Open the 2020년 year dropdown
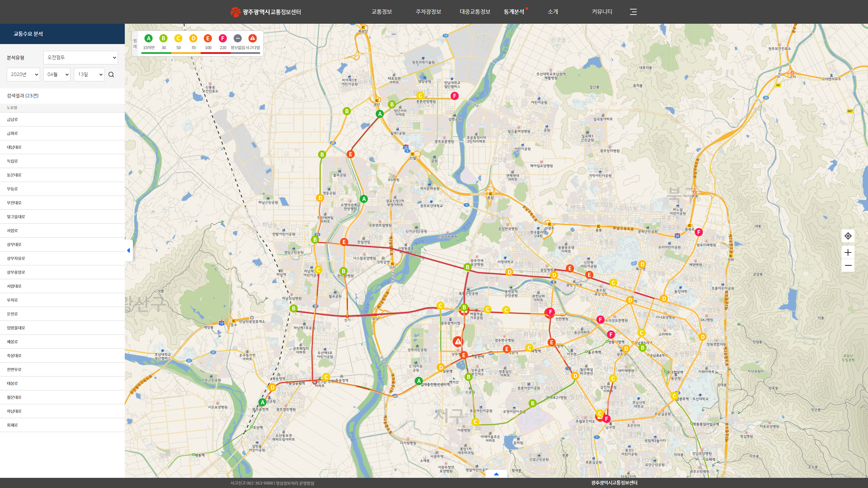Image resolution: width=868 pixels, height=488 pixels. coord(23,75)
